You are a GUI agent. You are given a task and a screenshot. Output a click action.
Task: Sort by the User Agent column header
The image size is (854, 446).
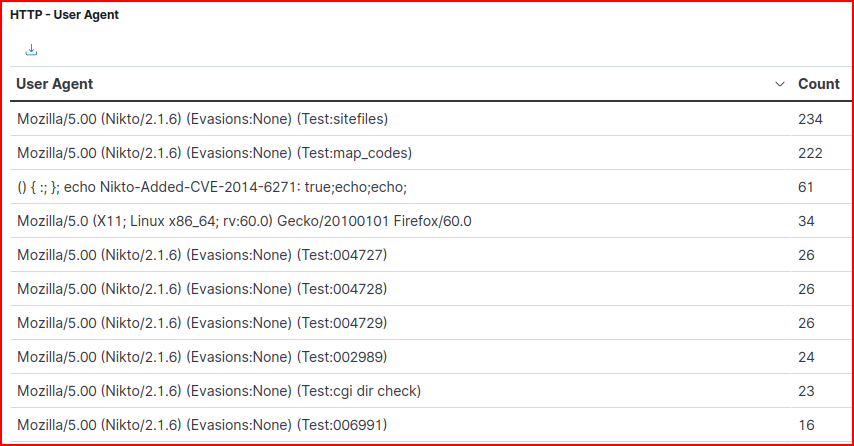55,85
